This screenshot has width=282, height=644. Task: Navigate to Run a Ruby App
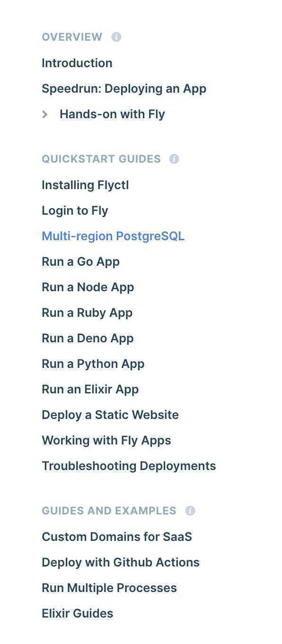pos(87,313)
